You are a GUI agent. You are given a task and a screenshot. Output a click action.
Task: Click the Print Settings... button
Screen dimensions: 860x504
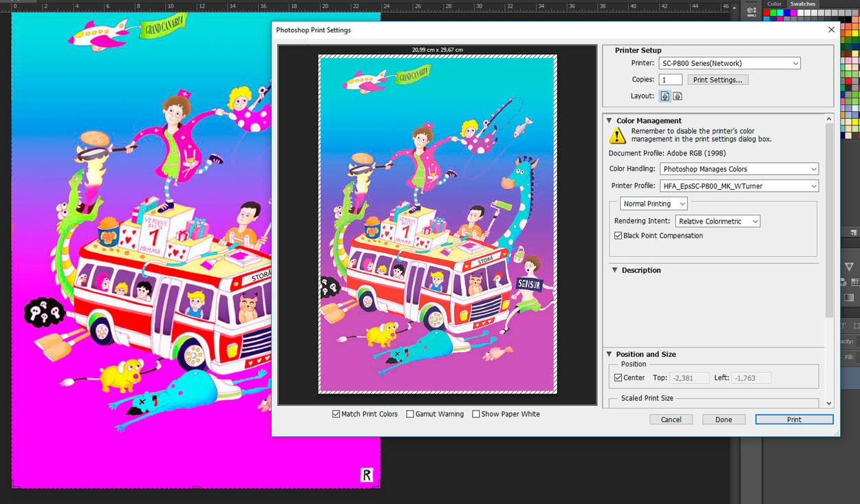point(718,80)
